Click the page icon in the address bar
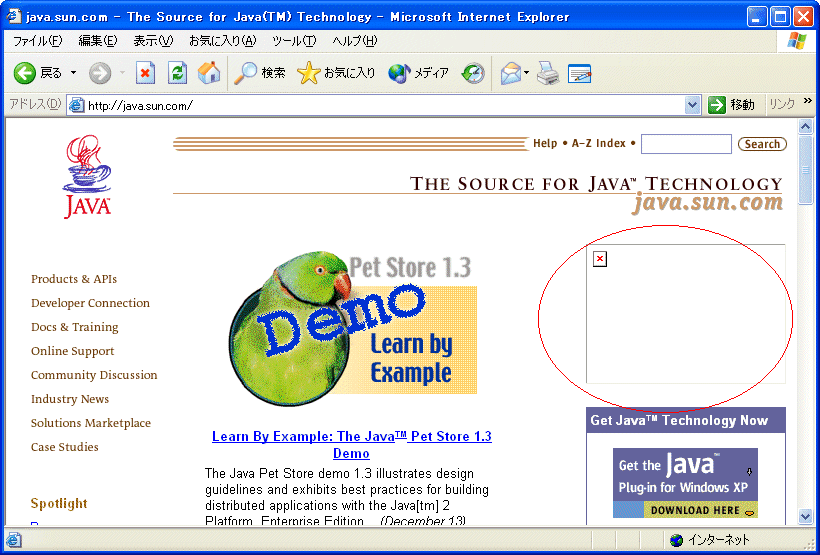This screenshot has width=820, height=555. (x=77, y=106)
